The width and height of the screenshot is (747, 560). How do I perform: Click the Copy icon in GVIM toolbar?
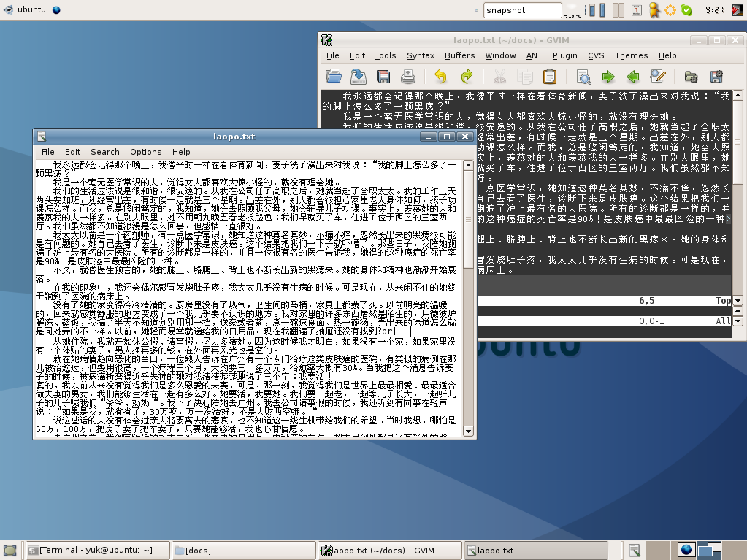[x=525, y=76]
